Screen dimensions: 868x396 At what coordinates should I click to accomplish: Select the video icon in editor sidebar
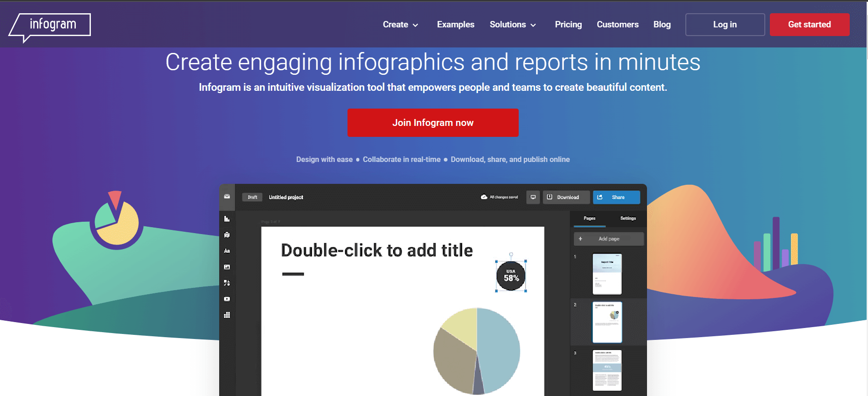tap(227, 299)
